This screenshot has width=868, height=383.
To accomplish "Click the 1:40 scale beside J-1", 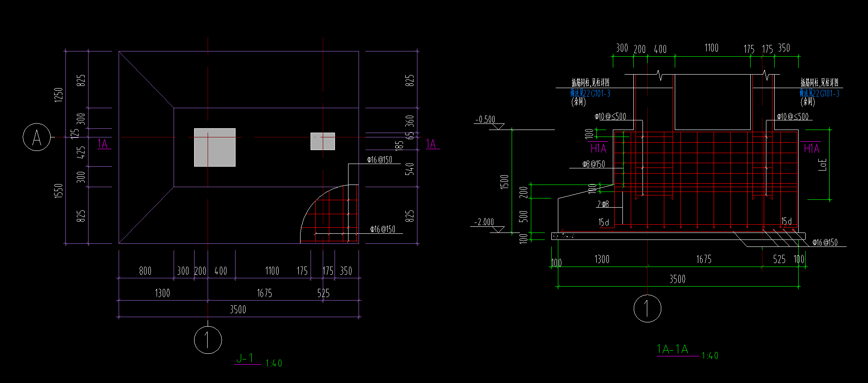I will click(x=273, y=363).
